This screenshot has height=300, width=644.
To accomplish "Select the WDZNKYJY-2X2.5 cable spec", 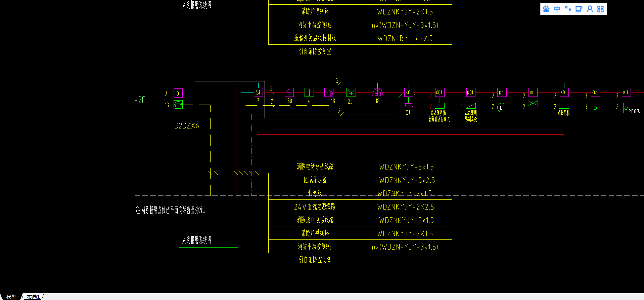I will tap(406, 207).
